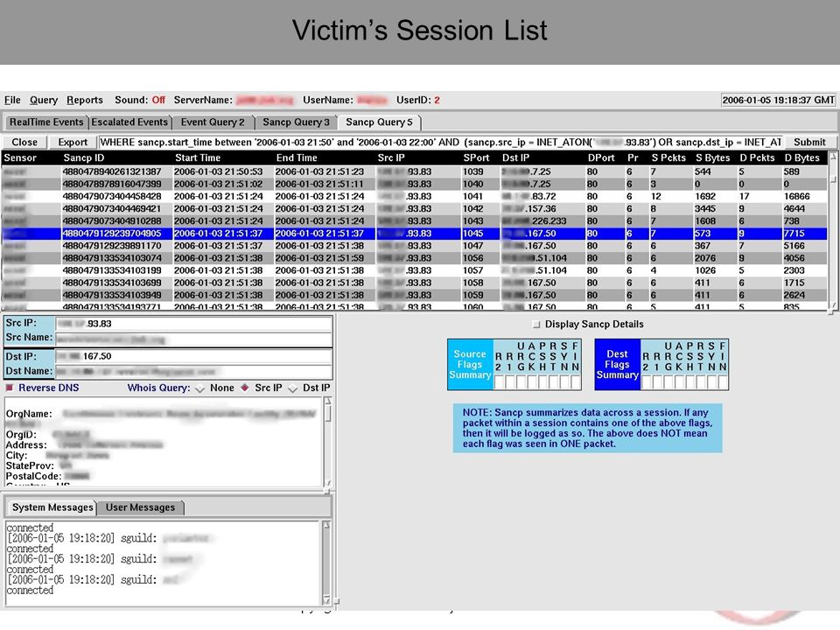Click the Close query button

pyautogui.click(x=24, y=142)
